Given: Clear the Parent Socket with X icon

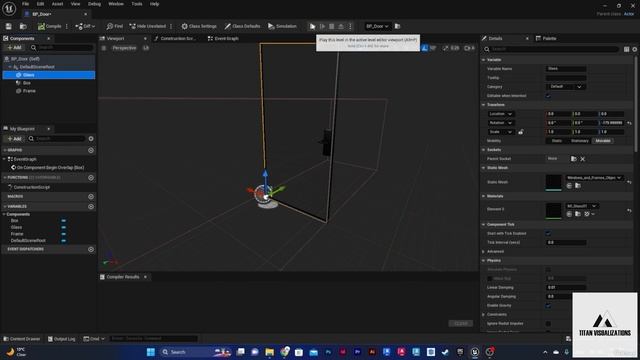Looking at the screenshot, I should click(583, 159).
